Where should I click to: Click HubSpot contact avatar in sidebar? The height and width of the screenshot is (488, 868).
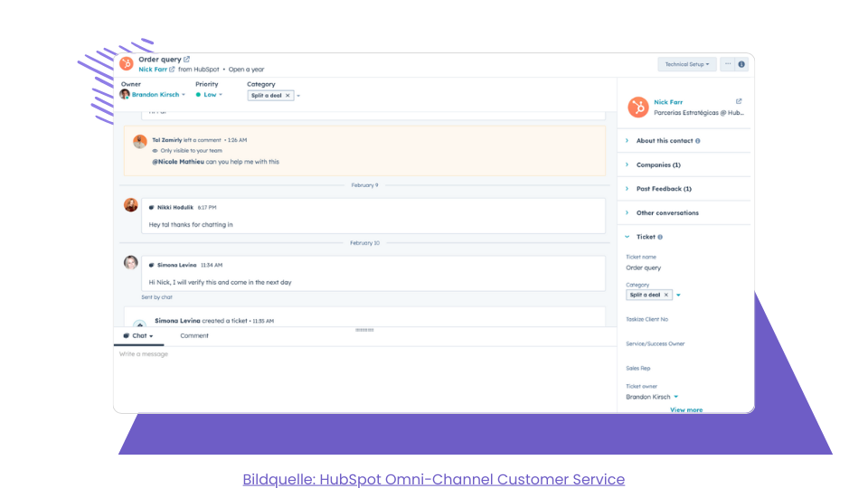click(x=638, y=107)
